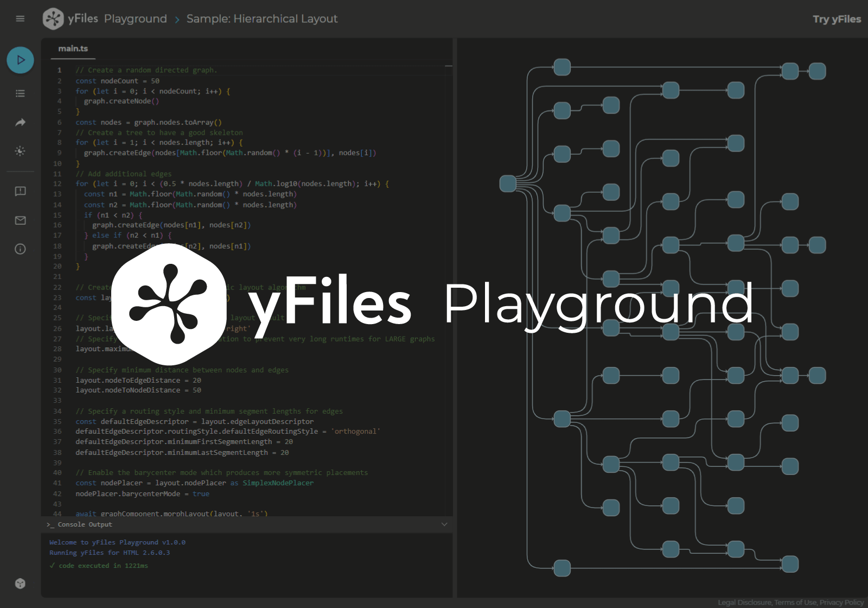This screenshot has width=868, height=608.
Task: Open the samples list icon in the sidebar
Action: pos(20,93)
